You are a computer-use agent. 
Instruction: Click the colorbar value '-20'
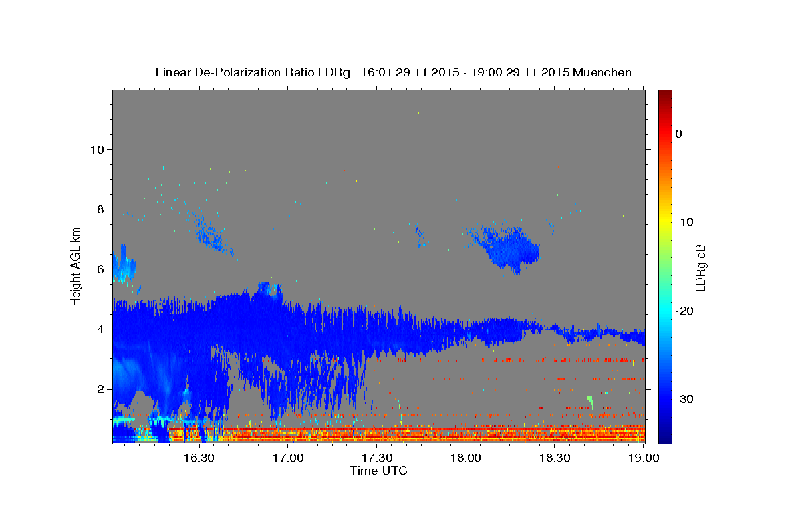coord(684,311)
